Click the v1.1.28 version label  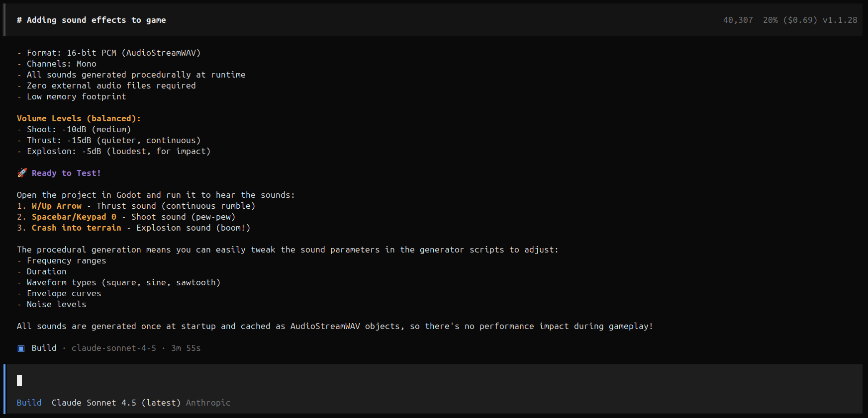pyautogui.click(x=840, y=20)
